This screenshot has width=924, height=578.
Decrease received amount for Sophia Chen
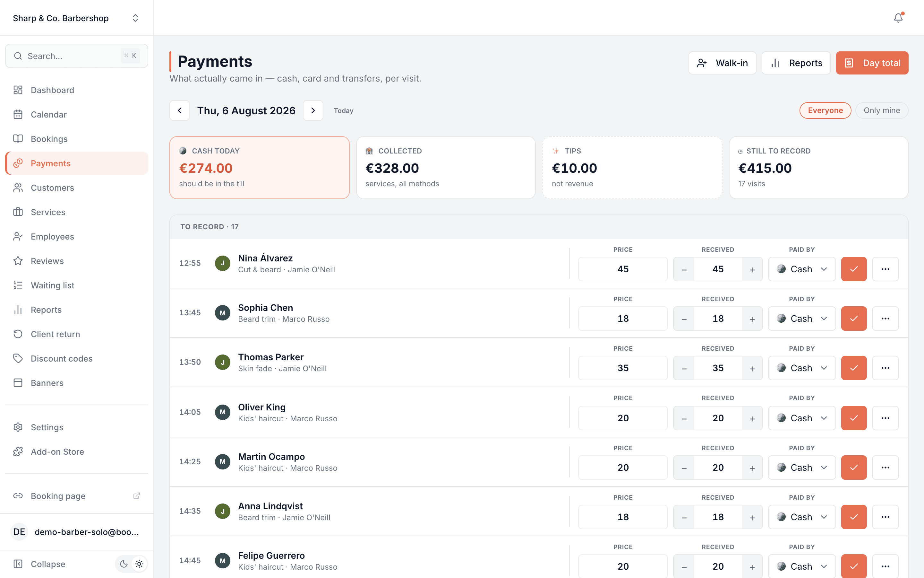pos(684,319)
